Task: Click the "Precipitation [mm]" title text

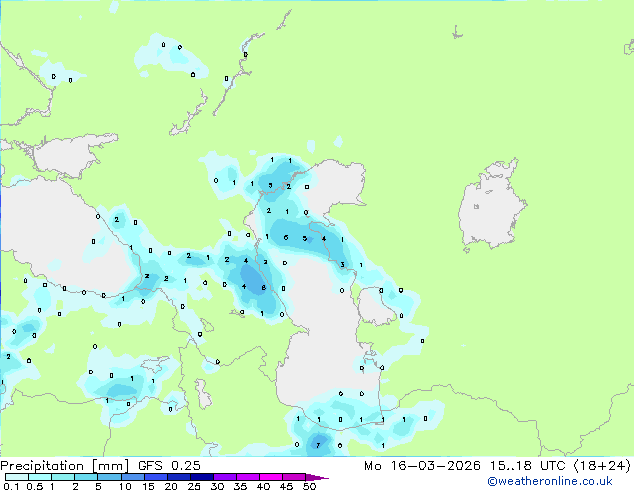Action: (x=64, y=466)
